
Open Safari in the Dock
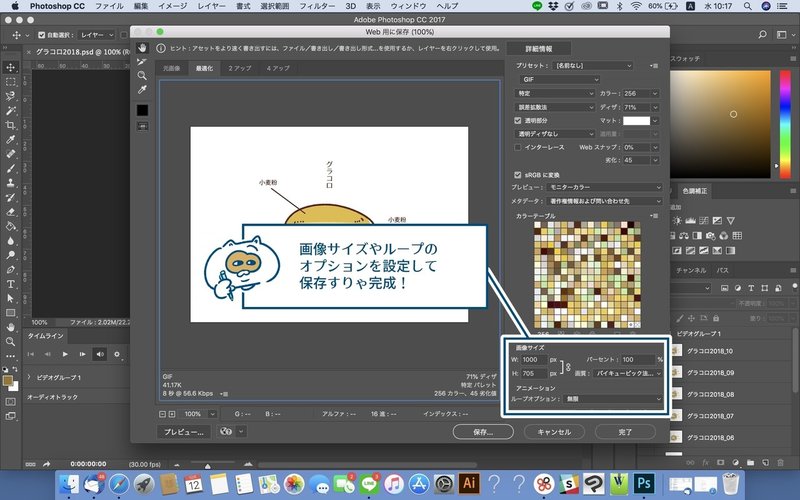[119, 484]
